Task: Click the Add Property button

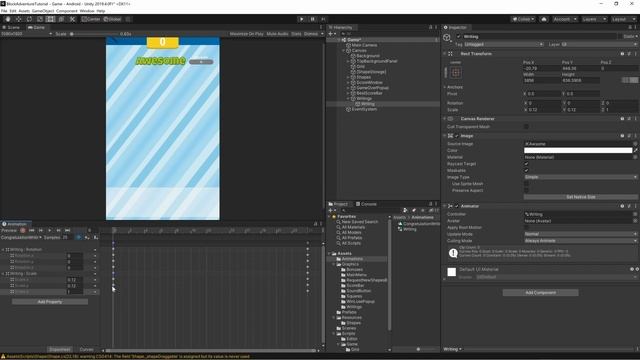Action: [50, 302]
